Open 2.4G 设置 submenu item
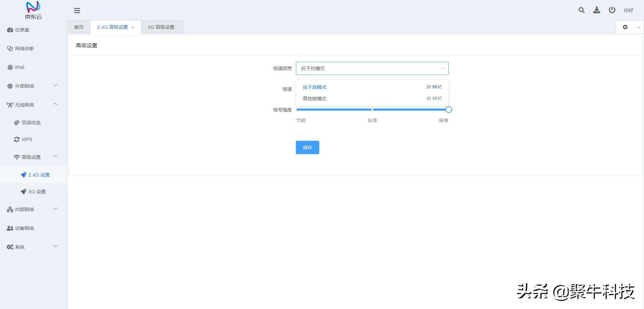This screenshot has width=644, height=309. tap(34, 175)
